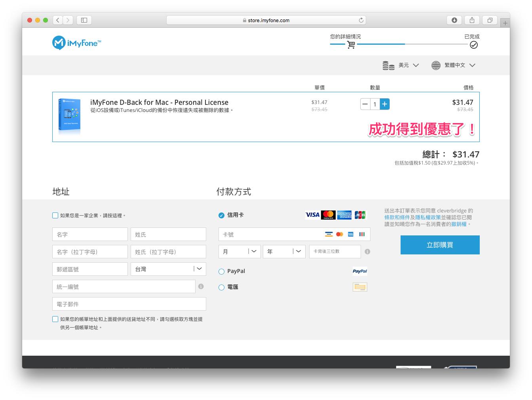Select the PayPal radio button
The width and height of the screenshot is (532, 400).
222,271
